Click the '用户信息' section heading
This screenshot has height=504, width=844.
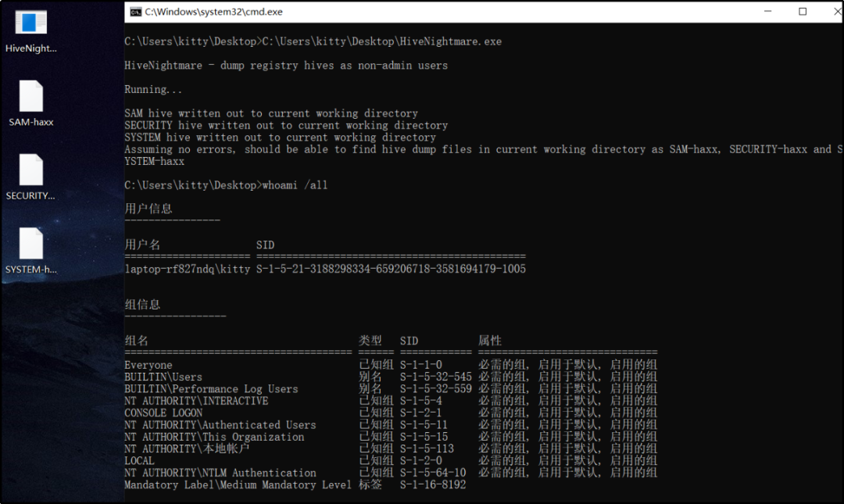coord(148,209)
